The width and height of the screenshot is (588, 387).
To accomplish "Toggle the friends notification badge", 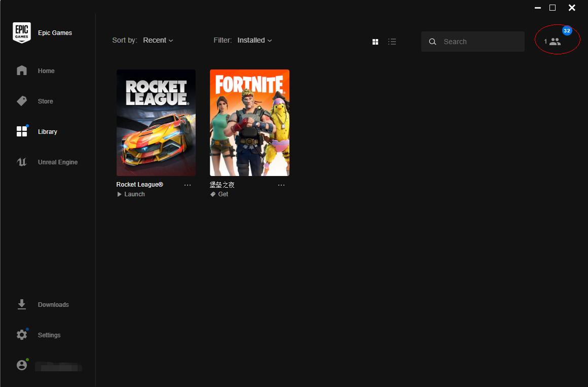I will click(x=567, y=30).
